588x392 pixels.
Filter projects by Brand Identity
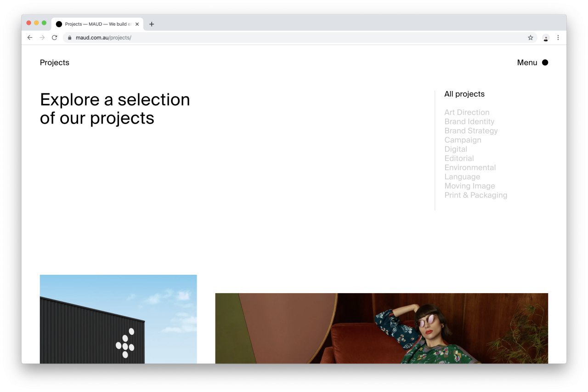coord(469,121)
